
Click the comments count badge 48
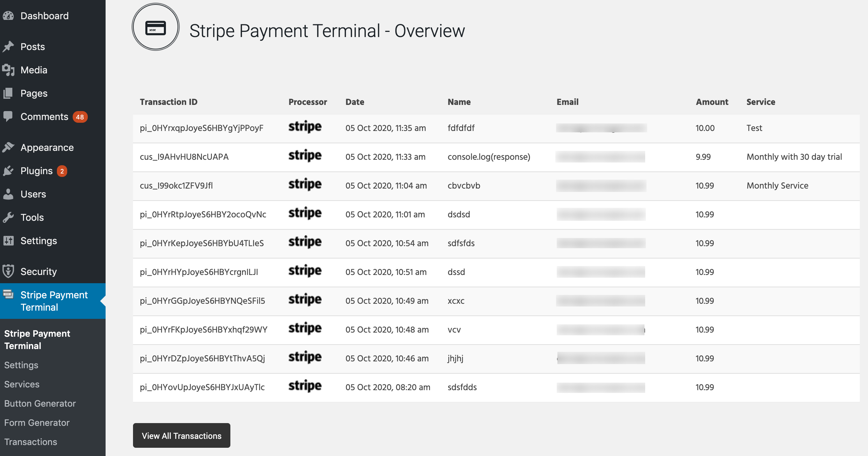click(80, 117)
